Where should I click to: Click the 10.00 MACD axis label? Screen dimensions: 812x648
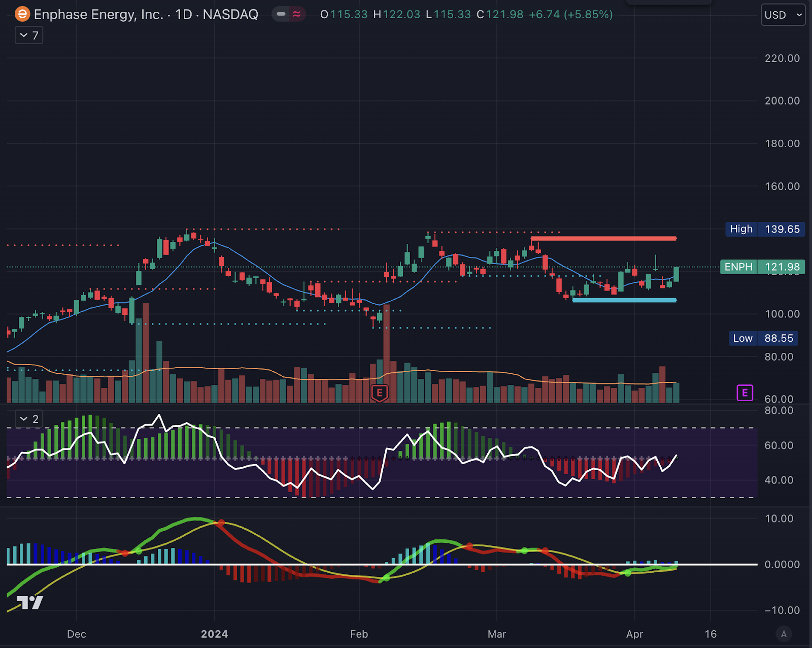779,519
